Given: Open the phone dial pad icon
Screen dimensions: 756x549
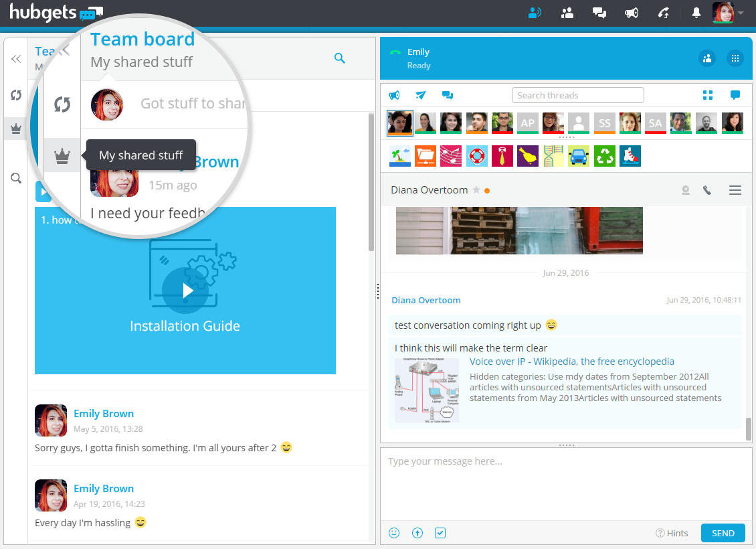Looking at the screenshot, I should [735, 58].
